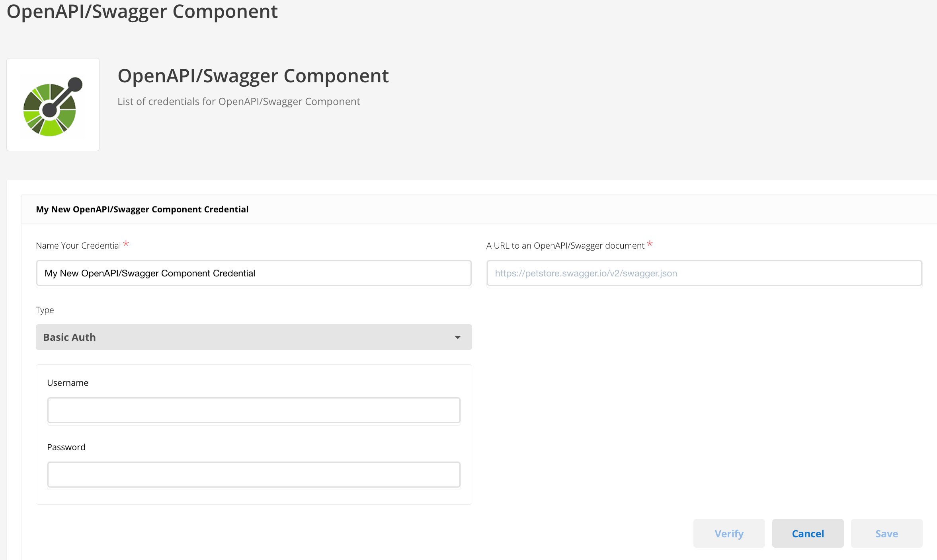Click the top page title 'OpenAPI/Swagger Component'
The image size is (937, 560).
coord(142,11)
